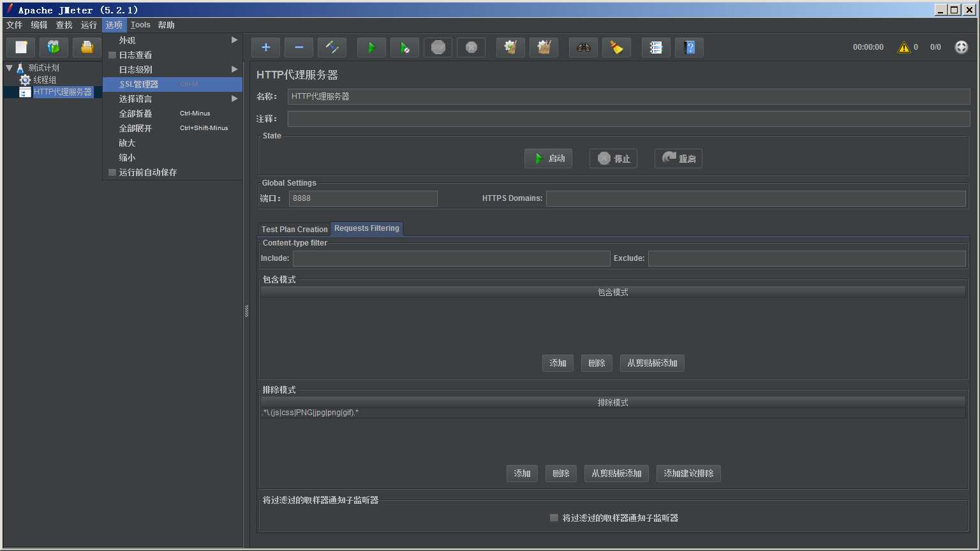
Task: Click the 启动 proxy start button
Action: [x=548, y=158]
